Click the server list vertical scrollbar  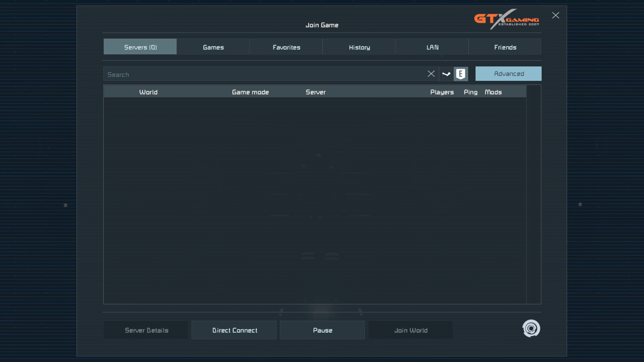coord(534,195)
